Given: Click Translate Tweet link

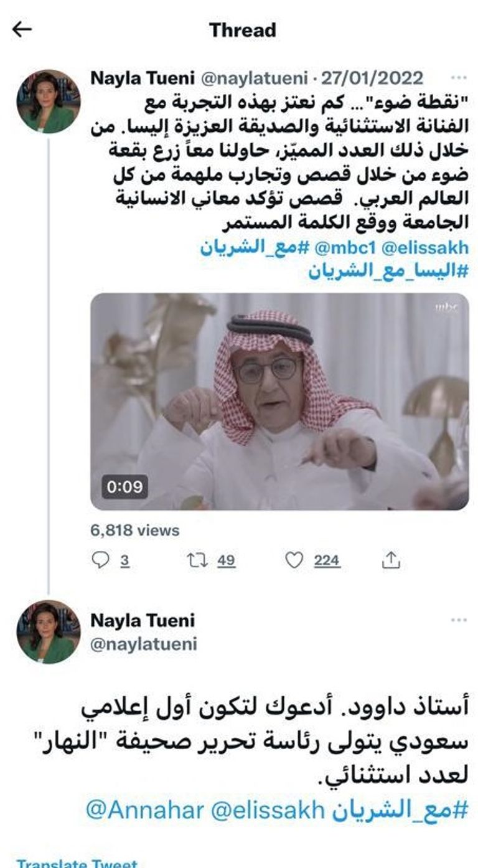Looking at the screenshot, I should point(77,863).
